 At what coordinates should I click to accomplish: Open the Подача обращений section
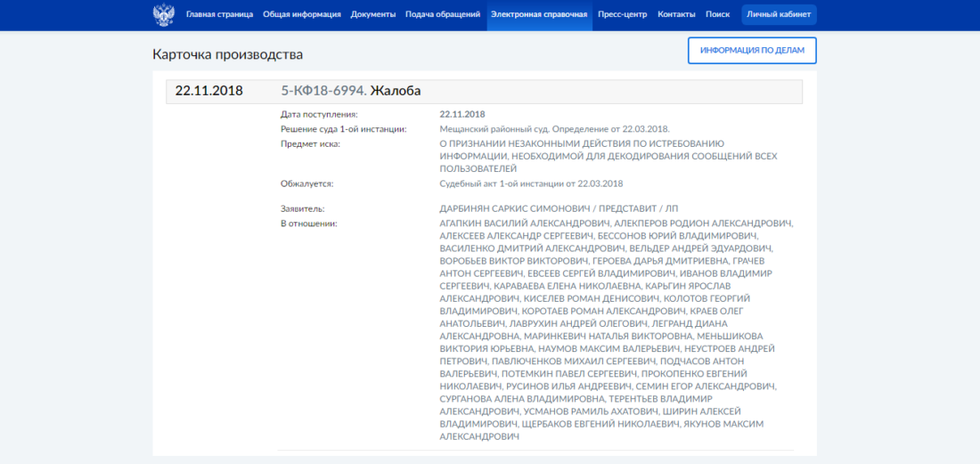[443, 15]
